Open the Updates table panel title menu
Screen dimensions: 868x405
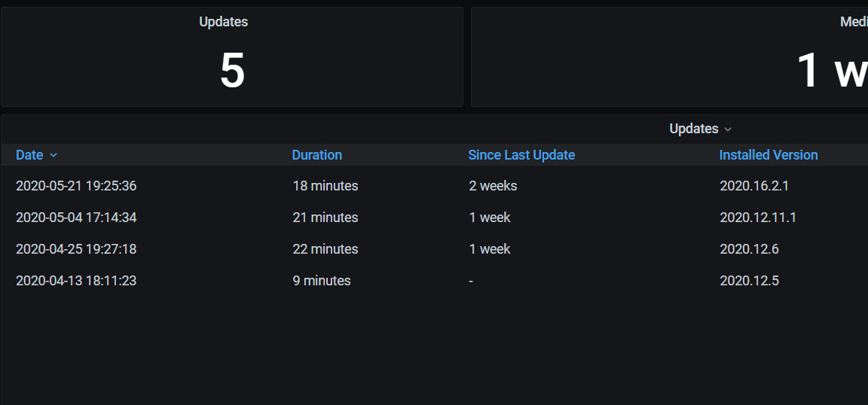[694, 129]
